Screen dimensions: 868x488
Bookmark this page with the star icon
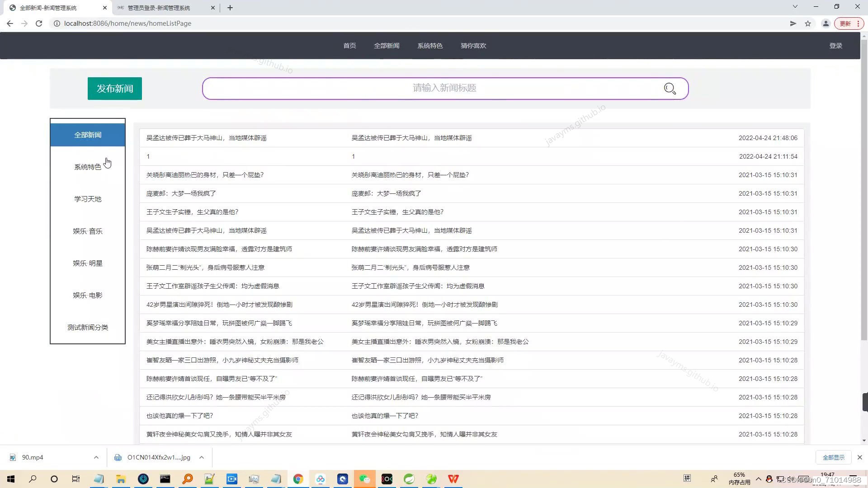click(808, 23)
